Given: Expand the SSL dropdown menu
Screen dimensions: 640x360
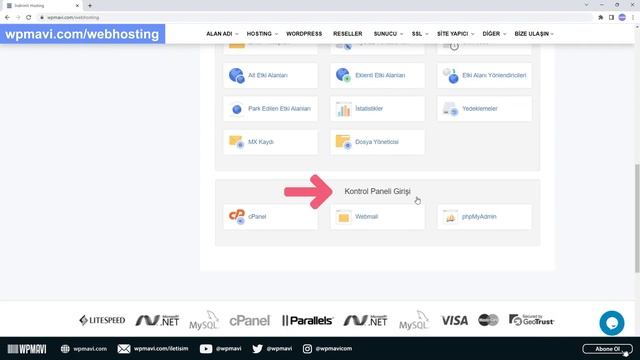Looking at the screenshot, I should (420, 34).
